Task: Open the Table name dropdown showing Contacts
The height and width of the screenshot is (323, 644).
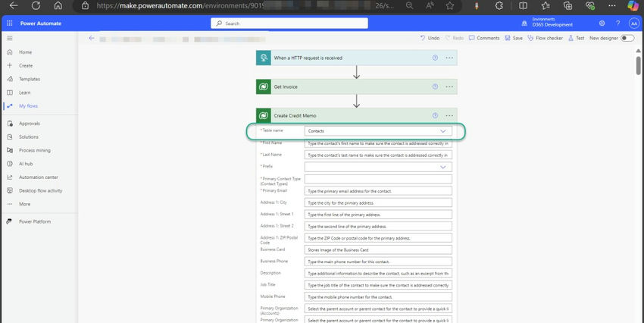Action: click(378, 131)
